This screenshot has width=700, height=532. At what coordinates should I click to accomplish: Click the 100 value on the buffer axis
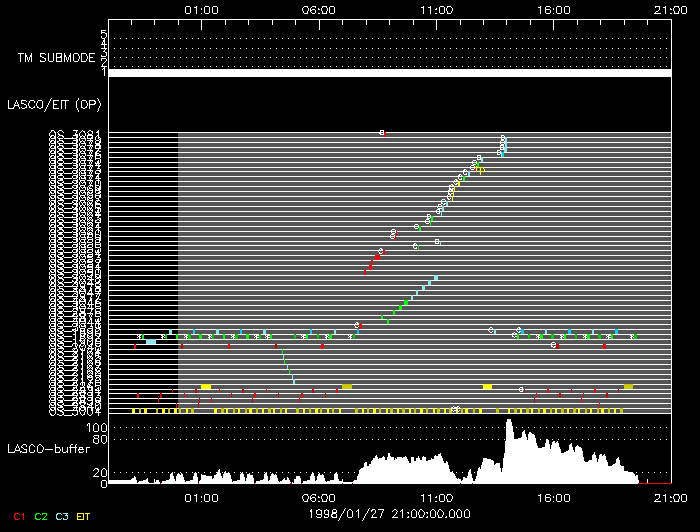[x=96, y=428]
